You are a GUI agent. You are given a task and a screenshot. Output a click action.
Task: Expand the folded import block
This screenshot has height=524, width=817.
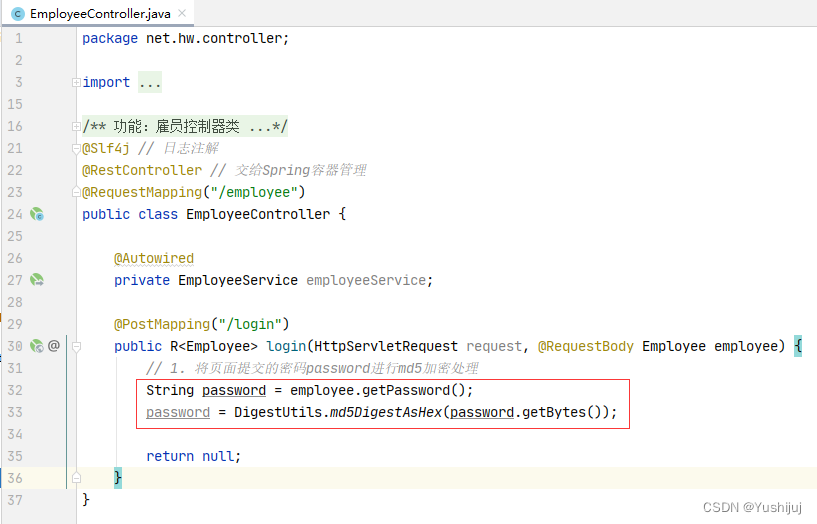(x=76, y=82)
